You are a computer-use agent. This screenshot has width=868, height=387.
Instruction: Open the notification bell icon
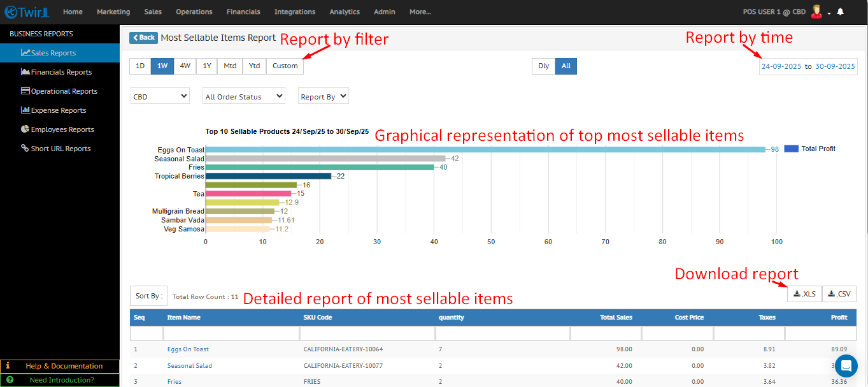tap(841, 11)
